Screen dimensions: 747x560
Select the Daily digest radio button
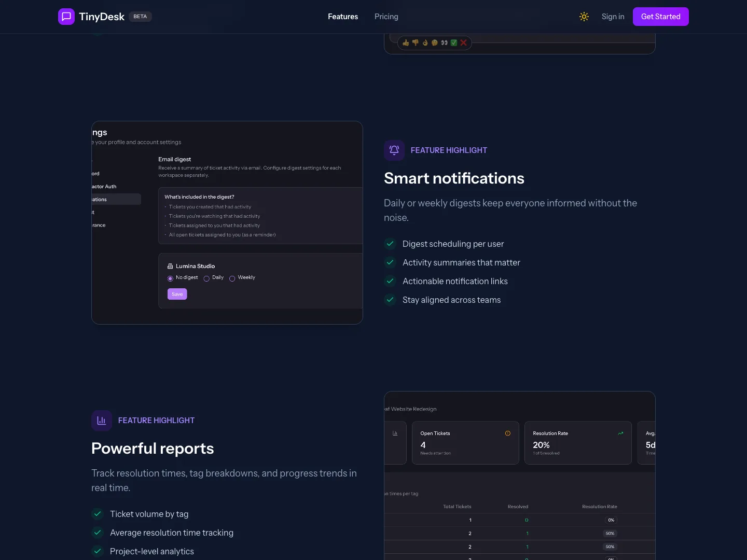(206, 278)
